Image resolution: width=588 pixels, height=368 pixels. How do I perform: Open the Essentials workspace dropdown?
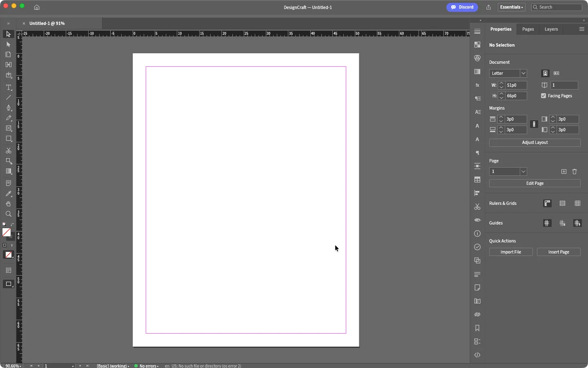click(x=512, y=7)
